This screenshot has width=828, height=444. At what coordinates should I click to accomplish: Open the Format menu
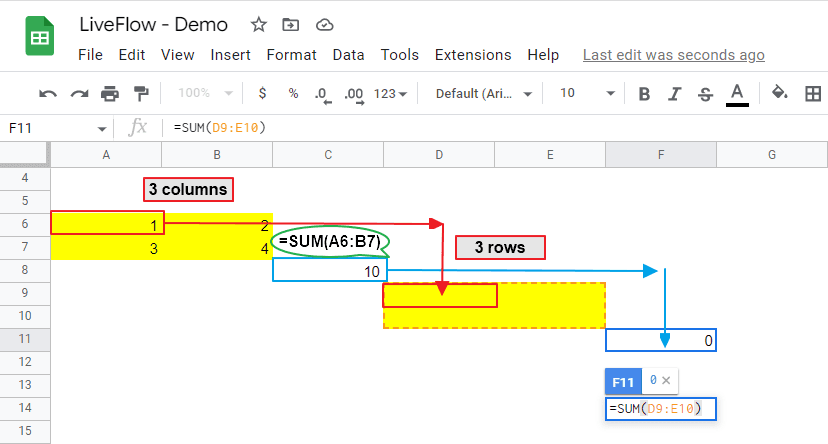pos(291,55)
